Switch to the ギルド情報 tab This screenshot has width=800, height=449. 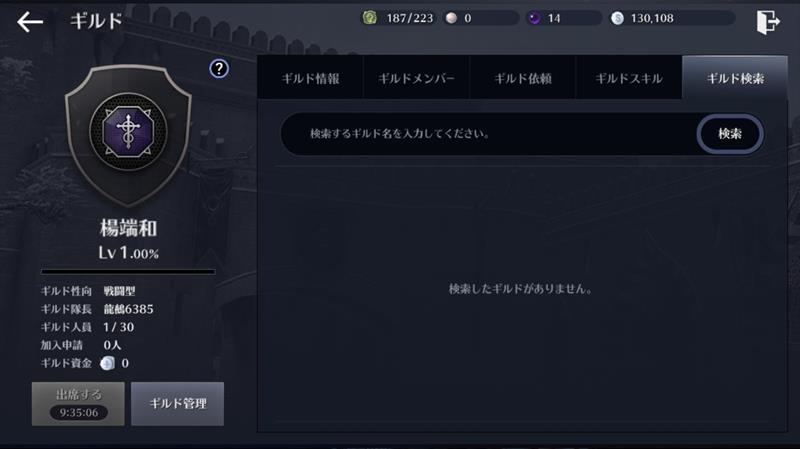click(310, 78)
